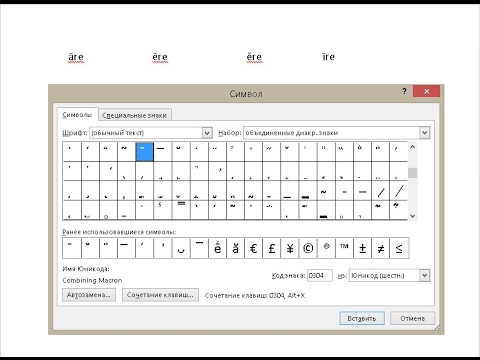The width and height of the screenshot is (480, 360).
Task: Open the Автозамена... settings
Action: coord(89,295)
